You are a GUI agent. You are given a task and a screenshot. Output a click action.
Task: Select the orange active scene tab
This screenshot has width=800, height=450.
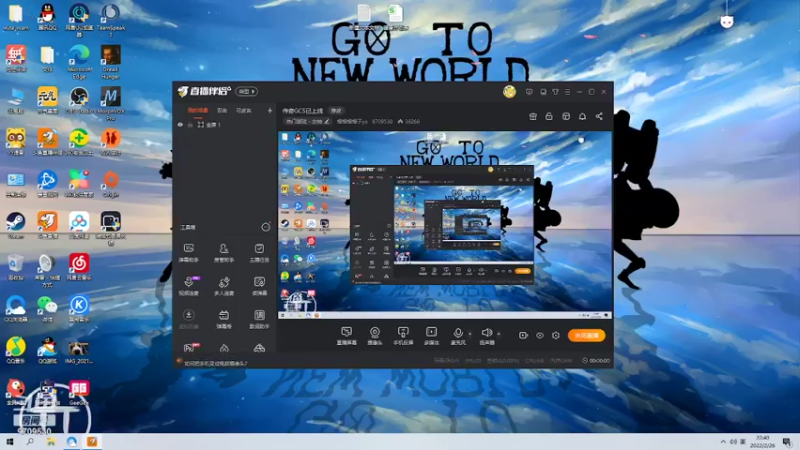tap(198, 110)
